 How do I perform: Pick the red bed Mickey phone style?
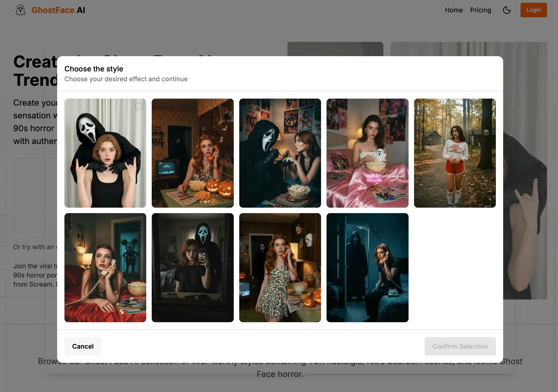coord(105,267)
